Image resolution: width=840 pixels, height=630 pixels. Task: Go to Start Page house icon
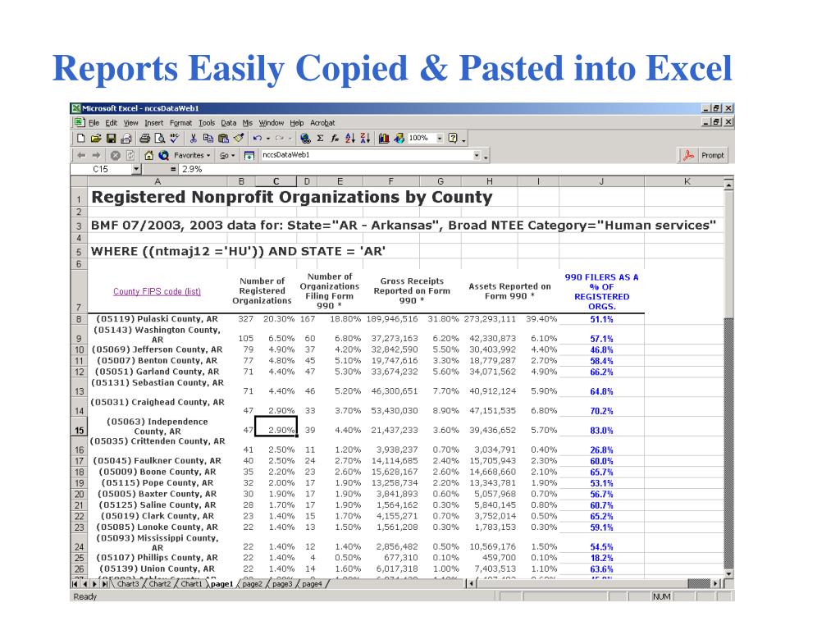click(149, 155)
